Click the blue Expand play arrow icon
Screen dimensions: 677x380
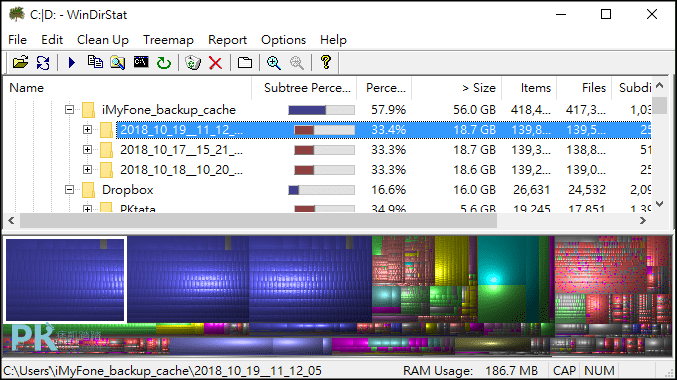[72, 63]
